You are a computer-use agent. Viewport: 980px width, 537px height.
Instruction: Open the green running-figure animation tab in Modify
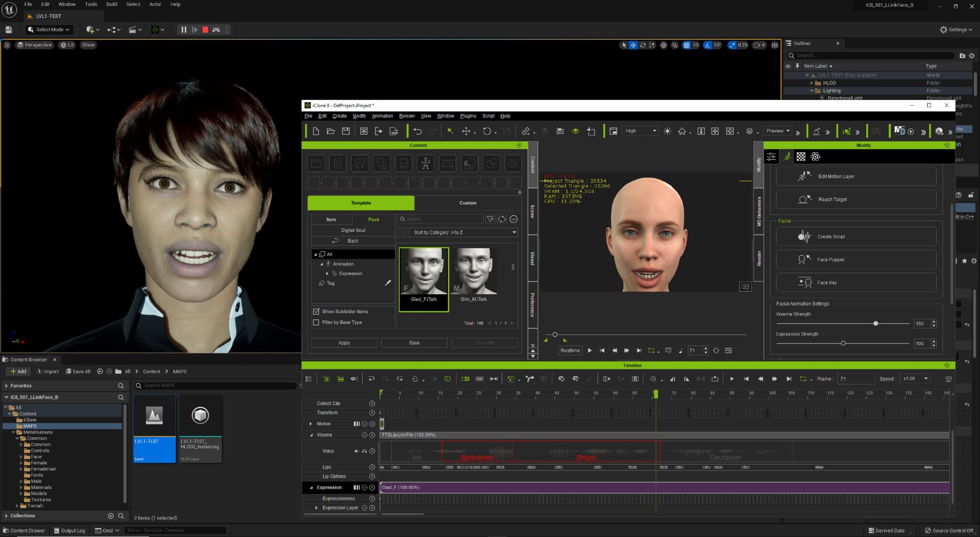pyautogui.click(x=786, y=157)
